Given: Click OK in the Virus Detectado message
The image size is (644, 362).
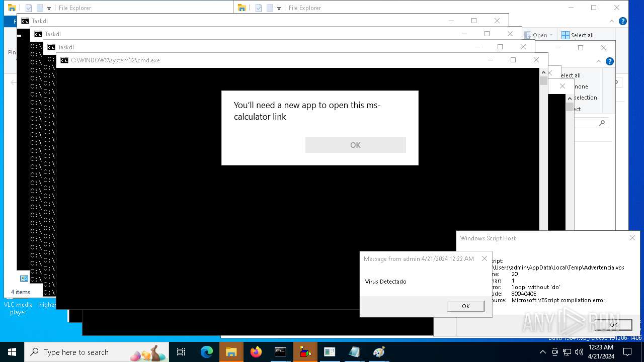Looking at the screenshot, I should [465, 306].
